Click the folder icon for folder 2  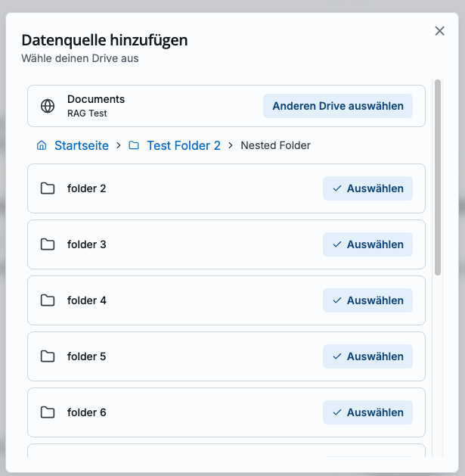pyautogui.click(x=48, y=188)
